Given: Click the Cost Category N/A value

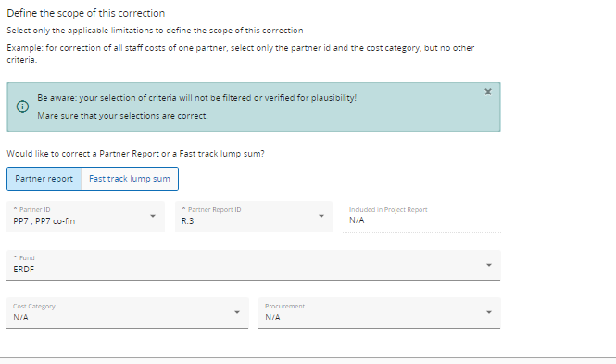Looking at the screenshot, I should tap(20, 318).
